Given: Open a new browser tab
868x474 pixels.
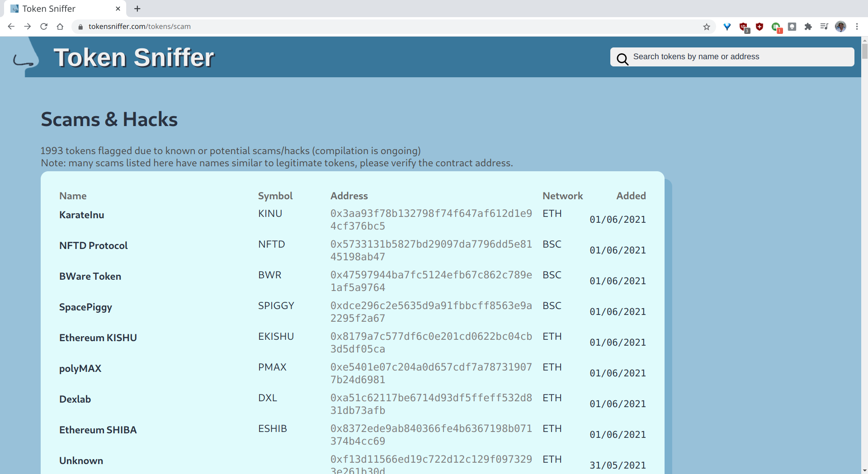Looking at the screenshot, I should tap(137, 9).
